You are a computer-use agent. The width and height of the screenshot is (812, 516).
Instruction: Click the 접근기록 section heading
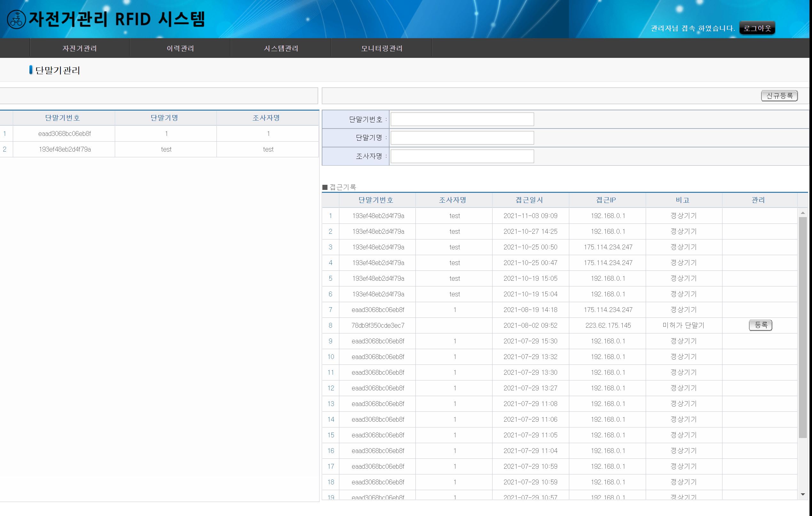coord(343,187)
